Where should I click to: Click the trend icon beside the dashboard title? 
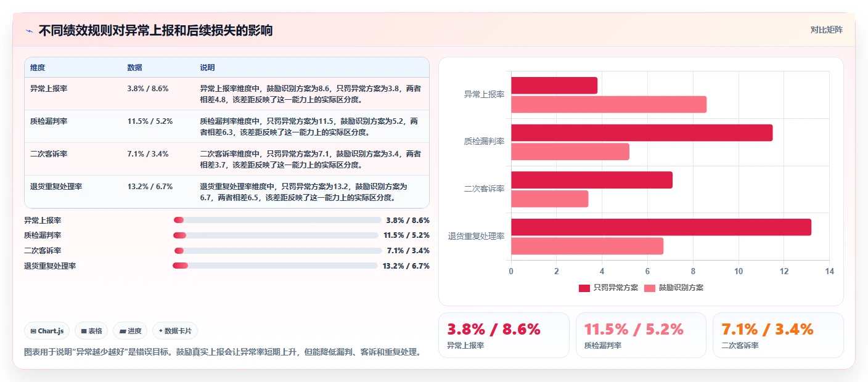click(x=29, y=31)
